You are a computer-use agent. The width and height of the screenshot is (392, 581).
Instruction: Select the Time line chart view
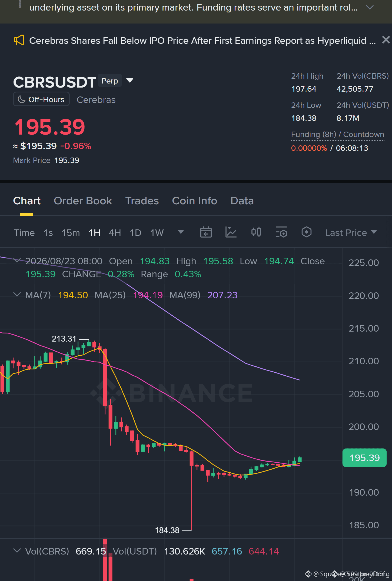click(24, 233)
